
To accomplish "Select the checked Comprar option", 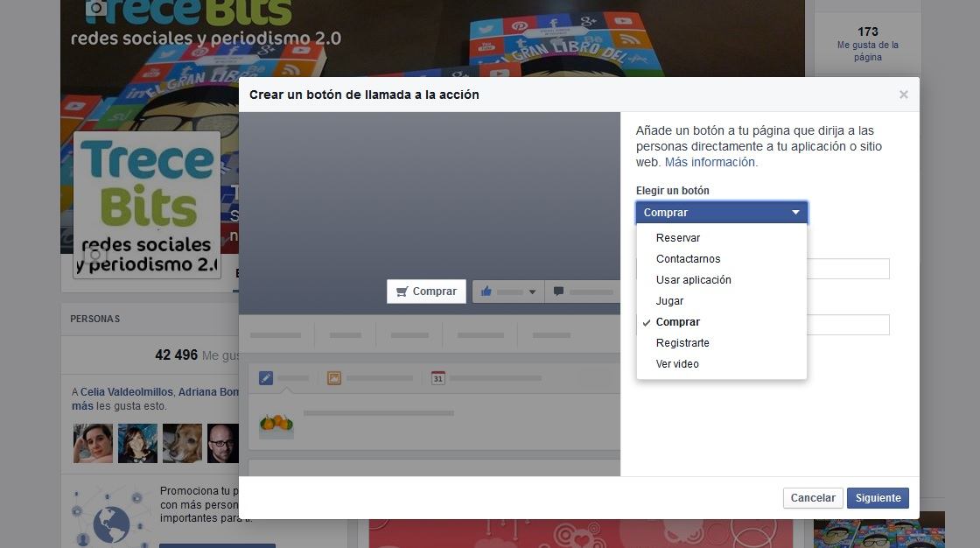I will 677,322.
